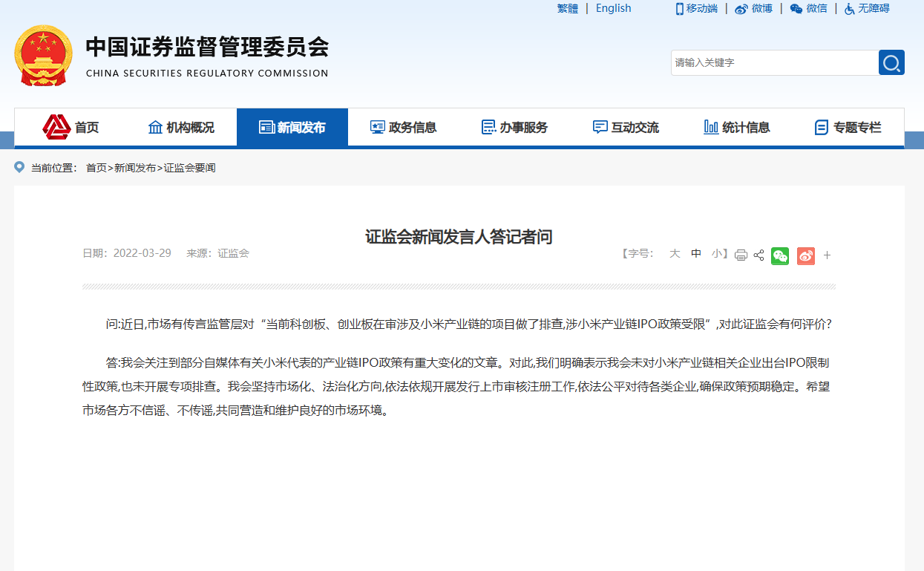The height and width of the screenshot is (571, 924).
Task: Open the 微信 top bar link
Action: pos(817,8)
